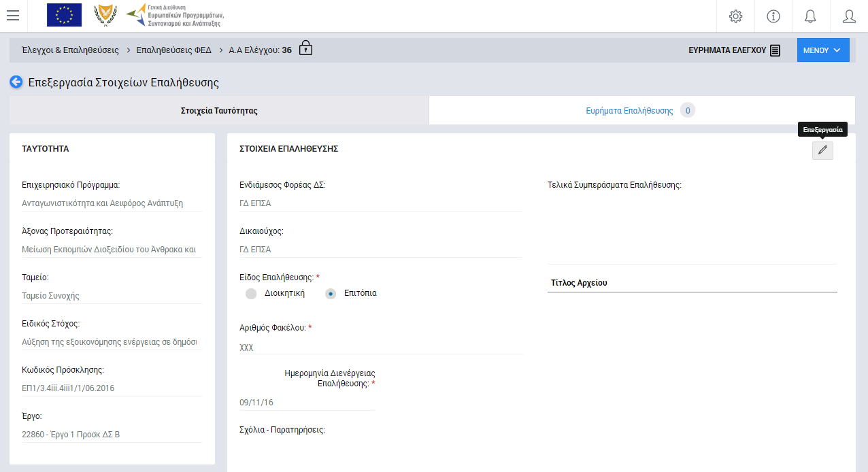The image size is (868, 472).
Task: Switch to Στοιχεία Ταυτότητας tab
Action: coord(219,110)
